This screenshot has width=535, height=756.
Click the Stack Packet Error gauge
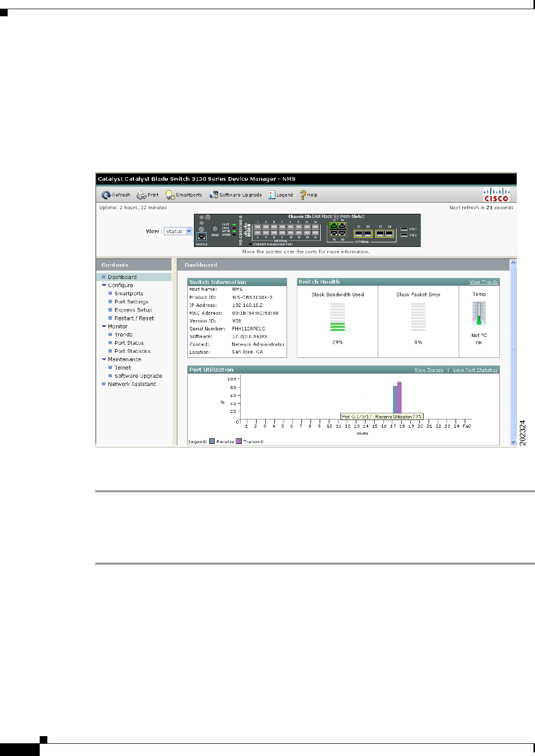click(418, 317)
